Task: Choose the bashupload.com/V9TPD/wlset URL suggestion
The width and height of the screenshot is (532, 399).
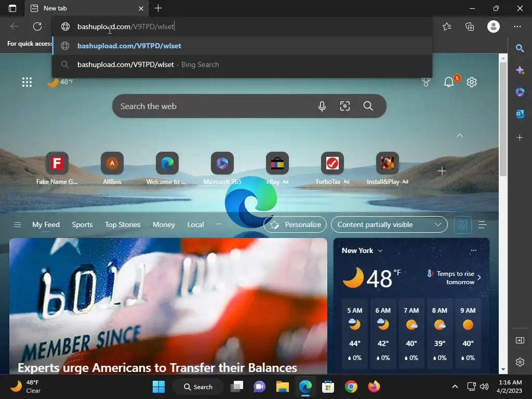Action: (x=242, y=46)
